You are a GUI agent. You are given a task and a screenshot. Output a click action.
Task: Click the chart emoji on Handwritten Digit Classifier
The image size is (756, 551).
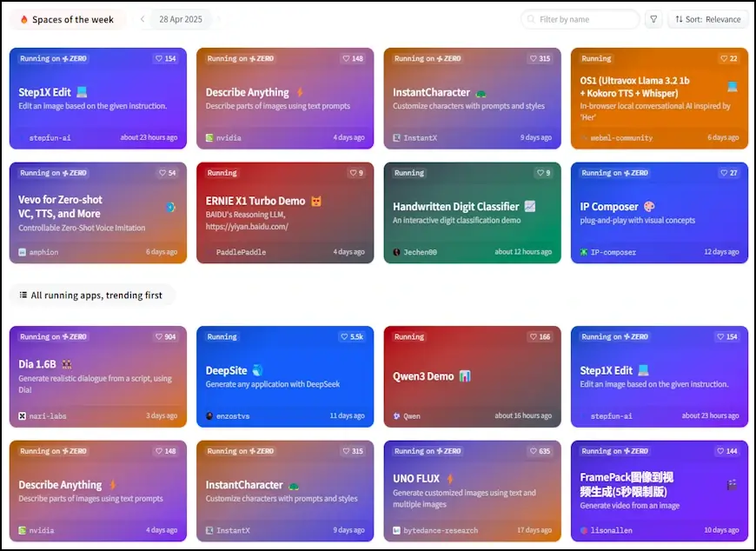click(530, 206)
